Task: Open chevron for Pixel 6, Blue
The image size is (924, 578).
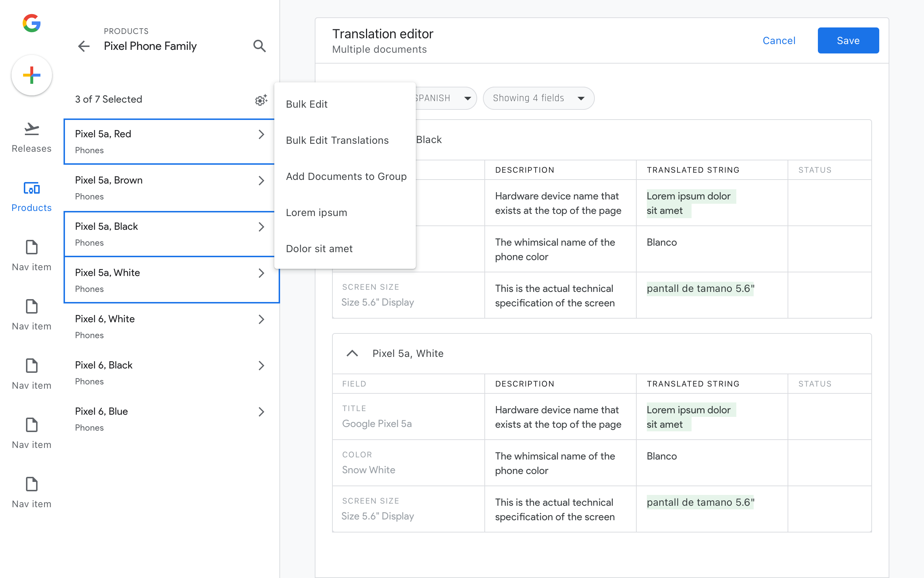Action: [x=261, y=412]
